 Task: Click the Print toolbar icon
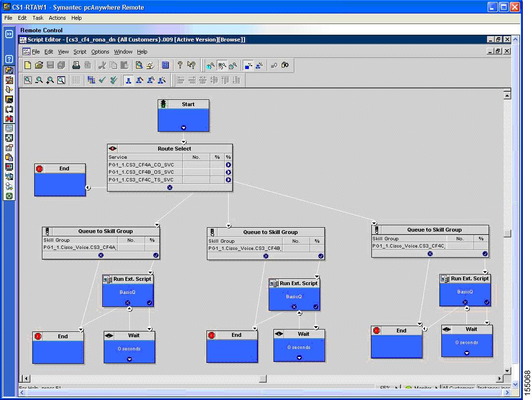[76, 65]
